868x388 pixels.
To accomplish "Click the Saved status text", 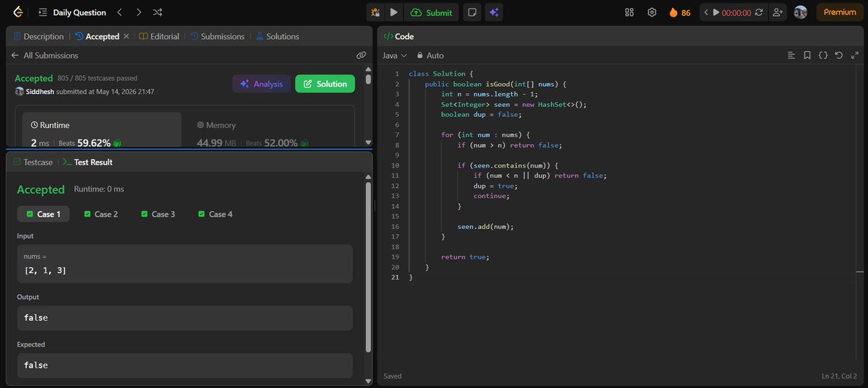I will click(393, 376).
